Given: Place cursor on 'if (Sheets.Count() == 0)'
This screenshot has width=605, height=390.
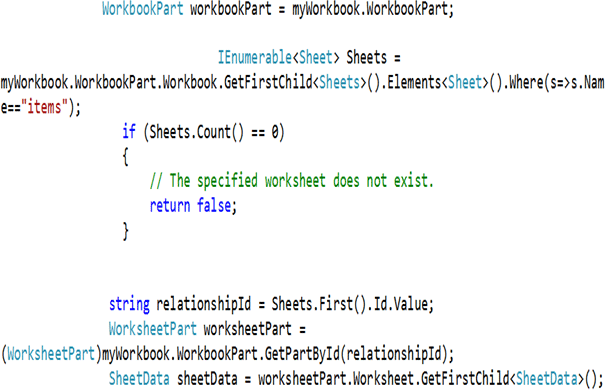Looking at the screenshot, I should [203, 132].
